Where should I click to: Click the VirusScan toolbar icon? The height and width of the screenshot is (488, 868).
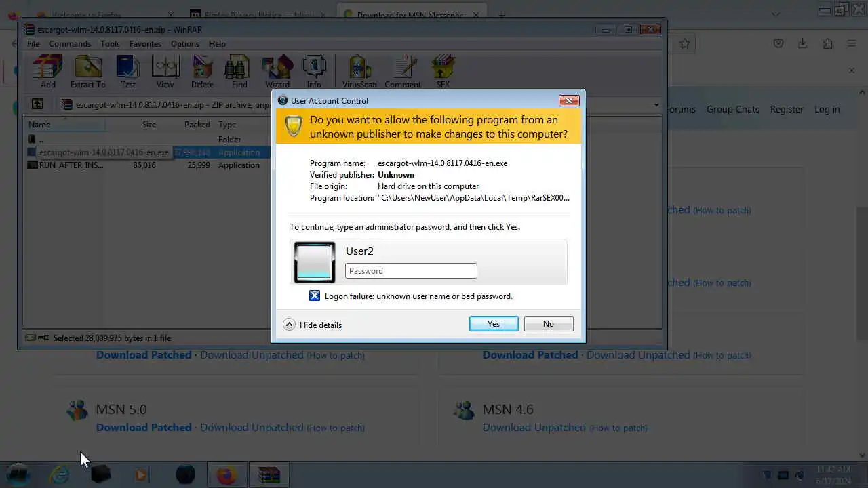coord(359,71)
